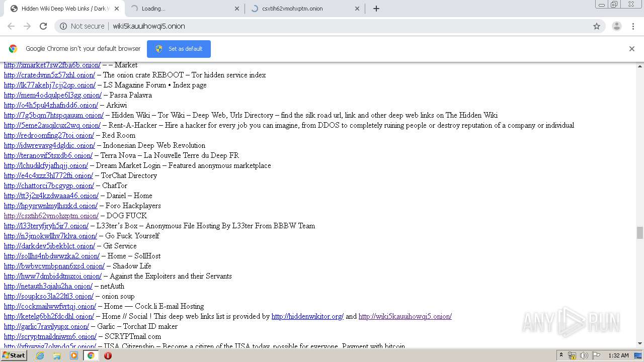Screen dimensions: 644x362
Task: Close the Hidden Wiki tab
Action: (116, 9)
